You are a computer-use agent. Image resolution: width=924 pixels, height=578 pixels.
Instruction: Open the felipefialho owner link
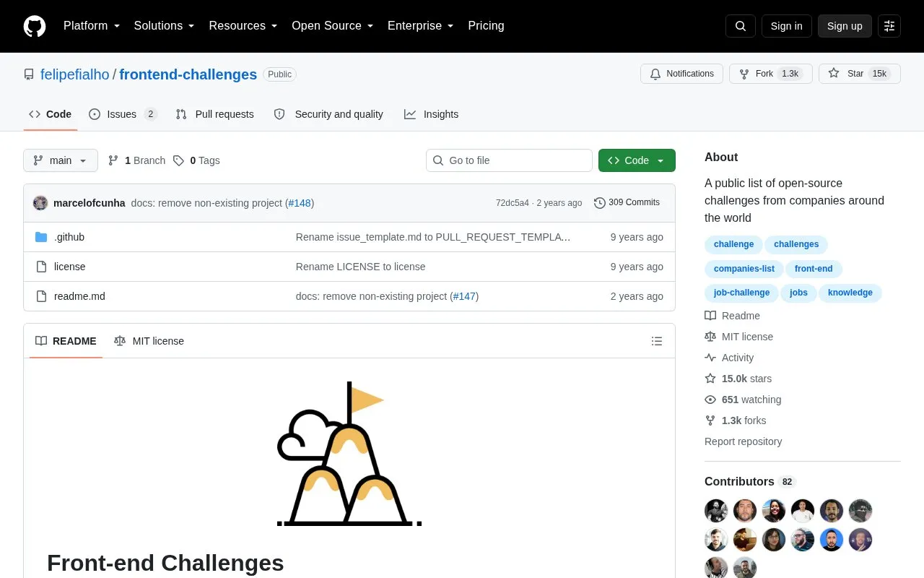[x=75, y=74]
